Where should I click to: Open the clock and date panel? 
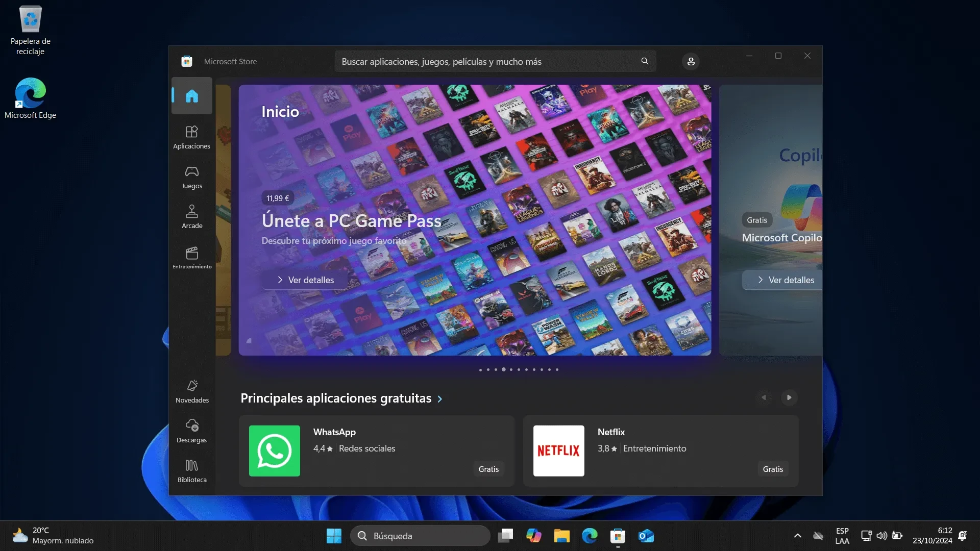(x=932, y=536)
